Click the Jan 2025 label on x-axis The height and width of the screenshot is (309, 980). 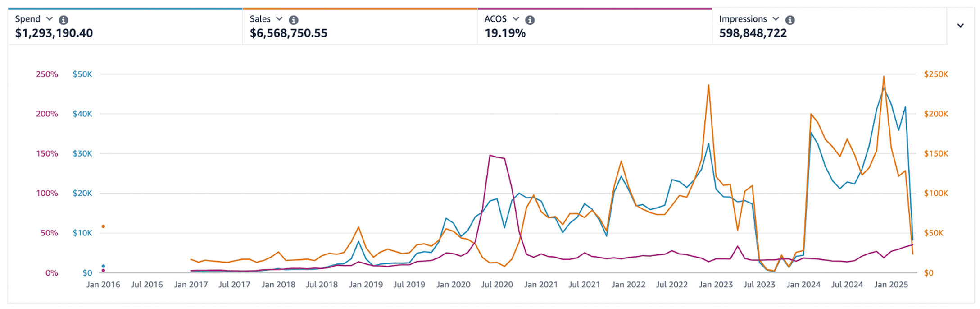click(891, 285)
